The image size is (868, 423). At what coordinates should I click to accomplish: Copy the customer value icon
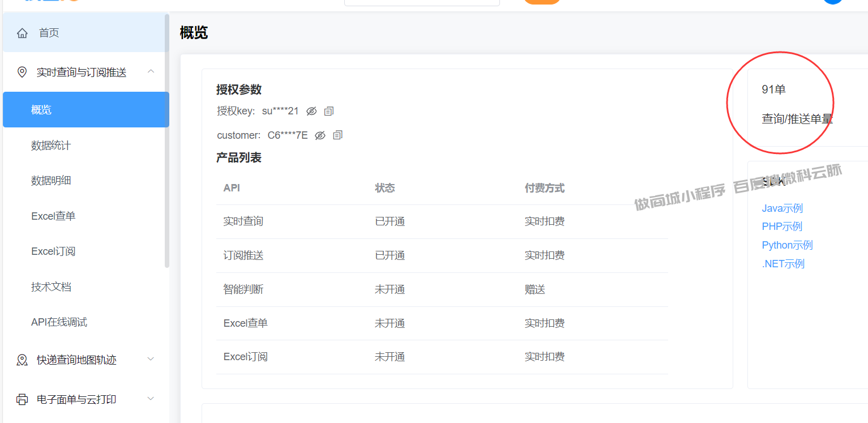click(x=337, y=135)
